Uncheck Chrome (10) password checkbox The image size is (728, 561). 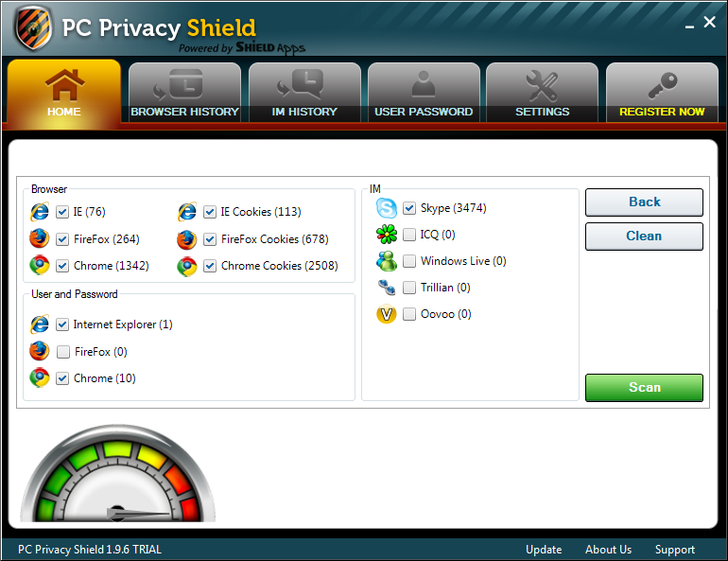(62, 378)
